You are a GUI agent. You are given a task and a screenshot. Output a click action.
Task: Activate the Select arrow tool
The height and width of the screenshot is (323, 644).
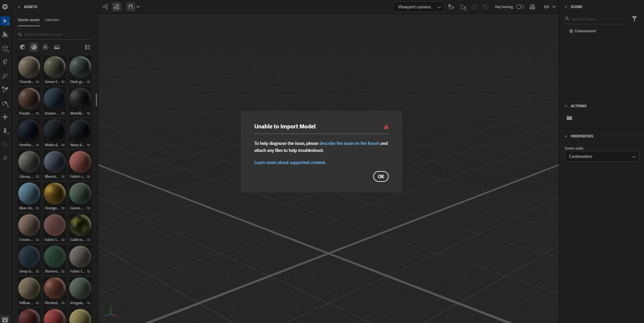click(x=5, y=21)
